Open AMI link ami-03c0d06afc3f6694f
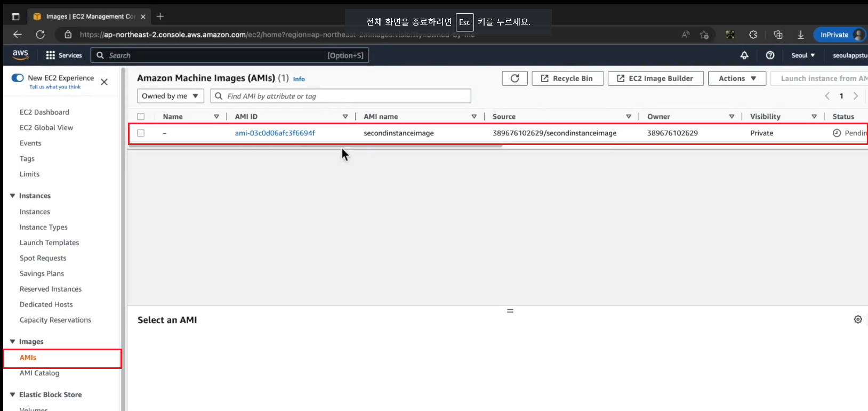 click(x=275, y=133)
